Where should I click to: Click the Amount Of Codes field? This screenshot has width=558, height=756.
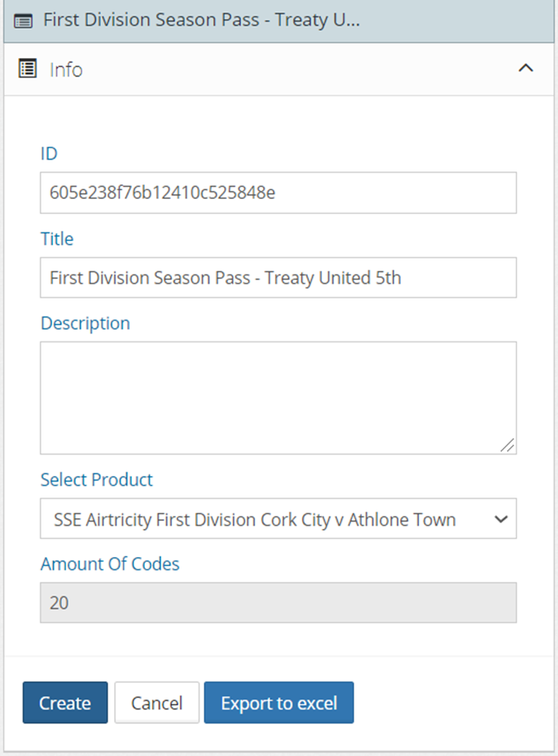278,603
